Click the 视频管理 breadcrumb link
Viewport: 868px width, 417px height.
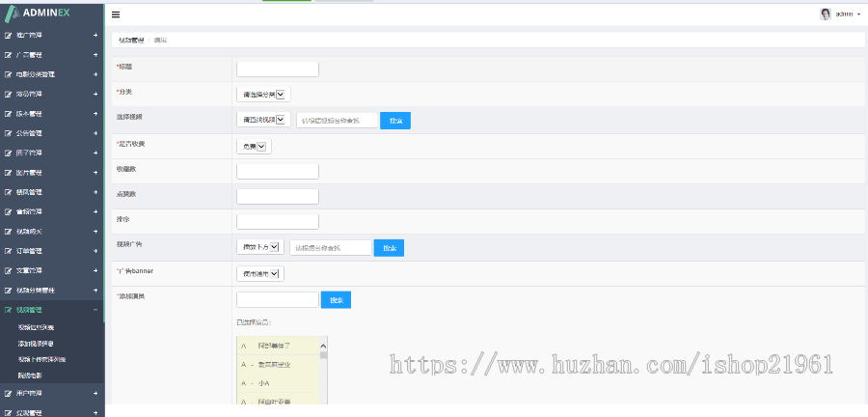pos(131,41)
